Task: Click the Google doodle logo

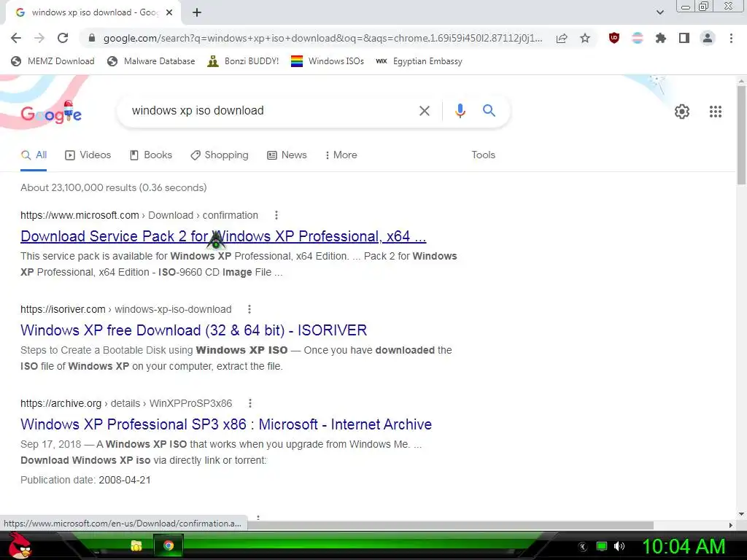Action: (51, 113)
